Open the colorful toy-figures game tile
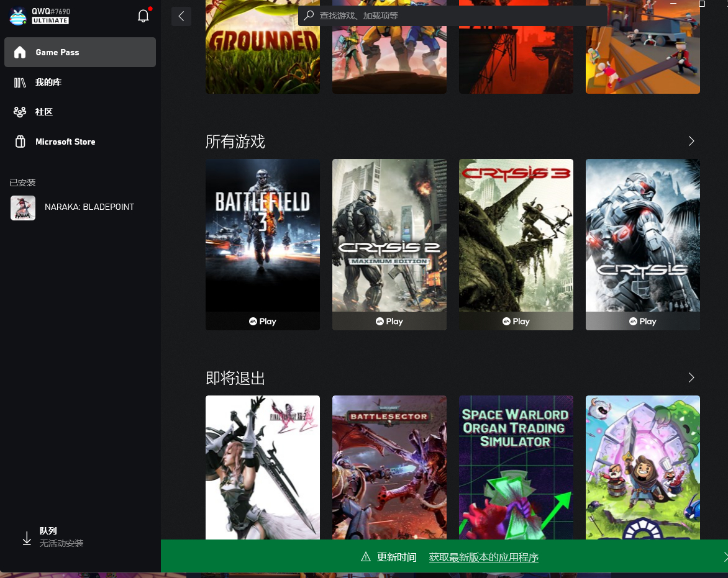This screenshot has height=578, width=728. pyautogui.click(x=642, y=60)
